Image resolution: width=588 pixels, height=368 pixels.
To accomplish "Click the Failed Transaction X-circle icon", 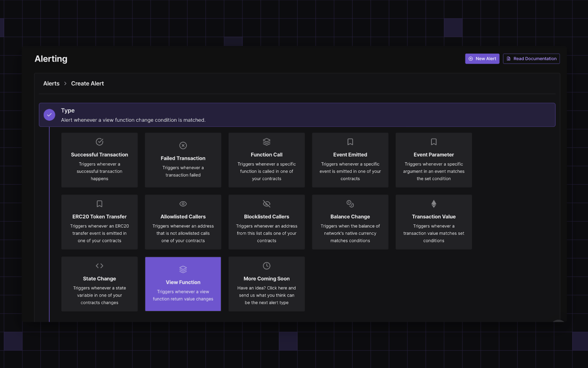I will 183,145.
